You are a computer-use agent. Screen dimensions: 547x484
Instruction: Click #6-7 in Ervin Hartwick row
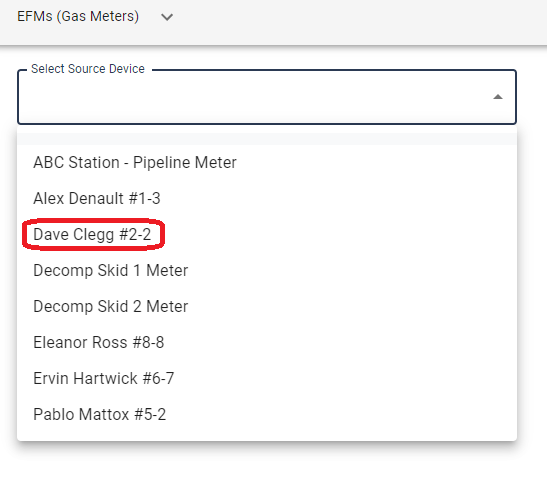click(158, 378)
